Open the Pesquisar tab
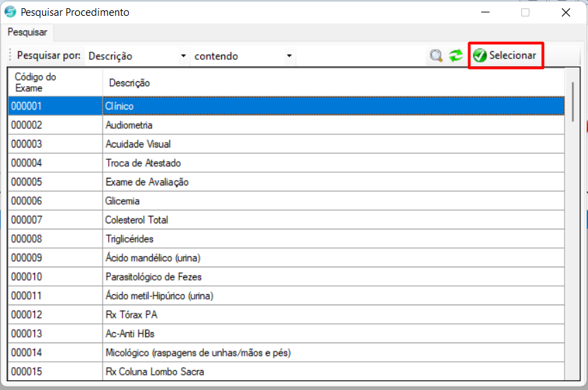The image size is (588, 390). pos(28,32)
